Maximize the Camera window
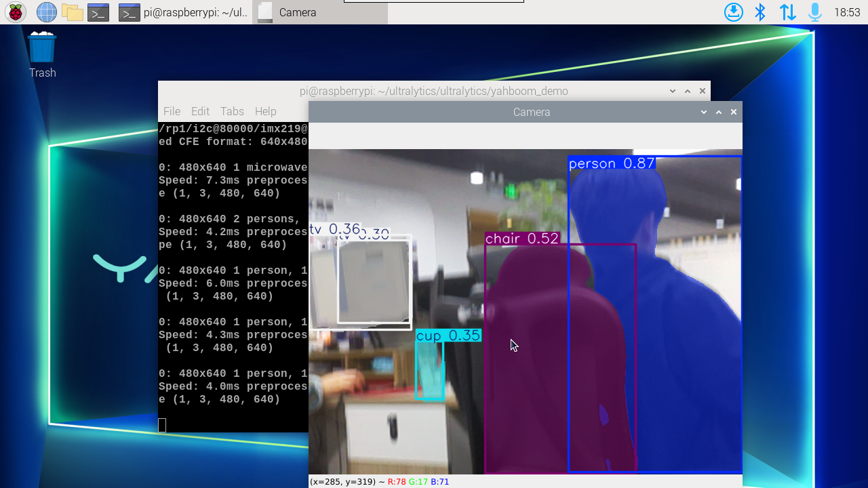Viewport: 868px width, 488px height. coord(719,112)
